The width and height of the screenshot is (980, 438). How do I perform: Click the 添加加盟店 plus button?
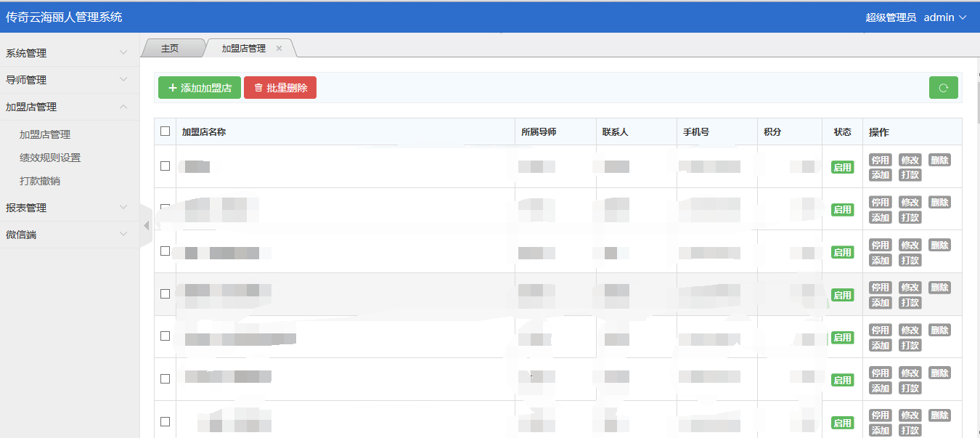click(x=200, y=88)
